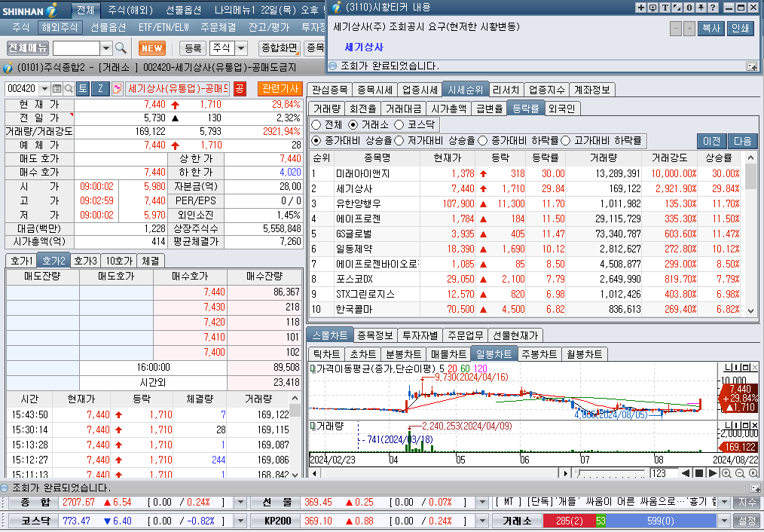Click the 복사 button in ticker window
The width and height of the screenshot is (764, 532).
[711, 28]
